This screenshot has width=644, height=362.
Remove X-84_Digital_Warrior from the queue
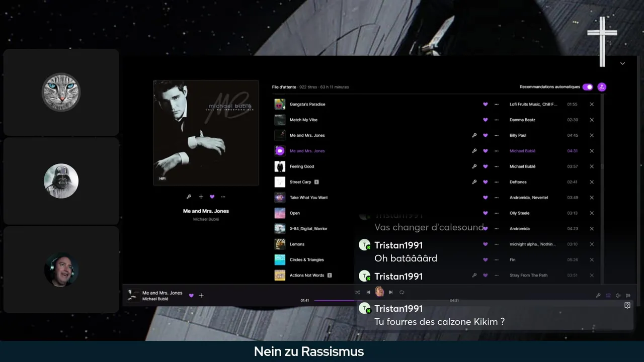coord(592,229)
